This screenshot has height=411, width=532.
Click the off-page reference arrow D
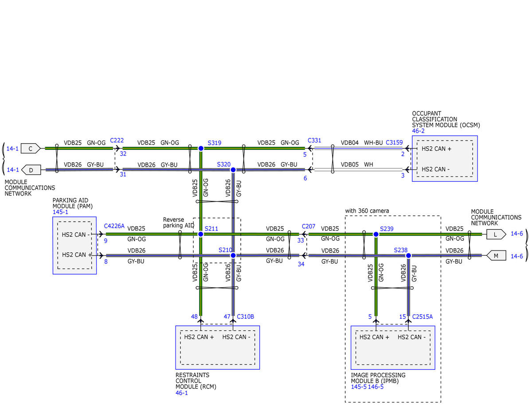31,169
